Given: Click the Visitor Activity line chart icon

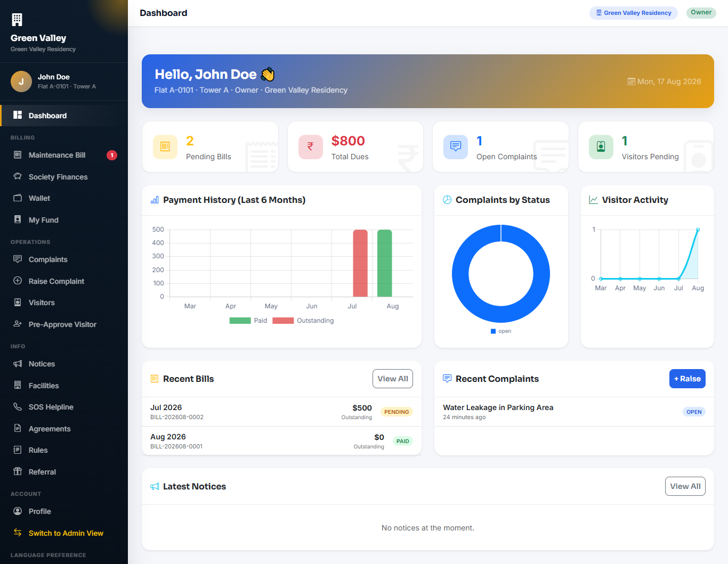Looking at the screenshot, I should (593, 200).
